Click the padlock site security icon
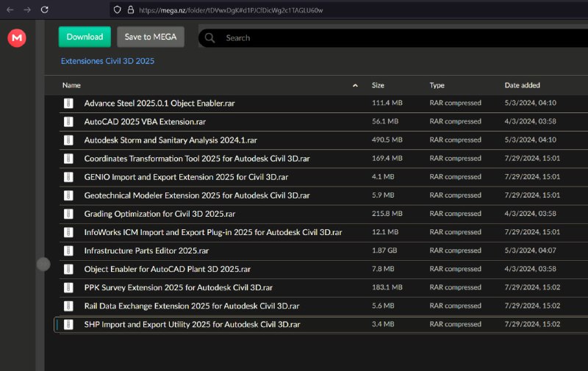 click(131, 10)
